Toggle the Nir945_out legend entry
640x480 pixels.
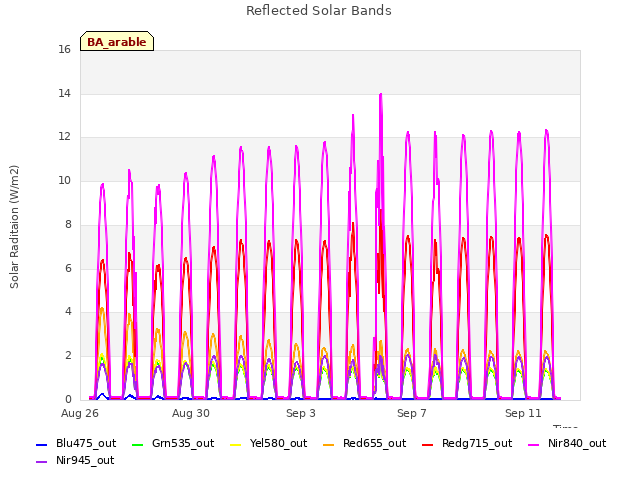[x=76, y=461]
